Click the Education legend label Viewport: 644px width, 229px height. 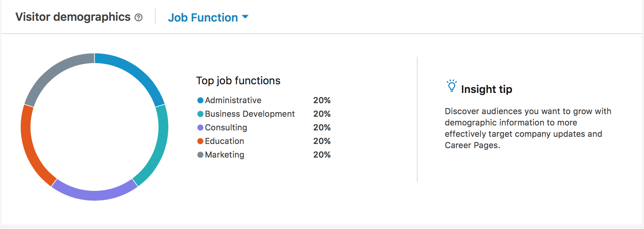(224, 141)
